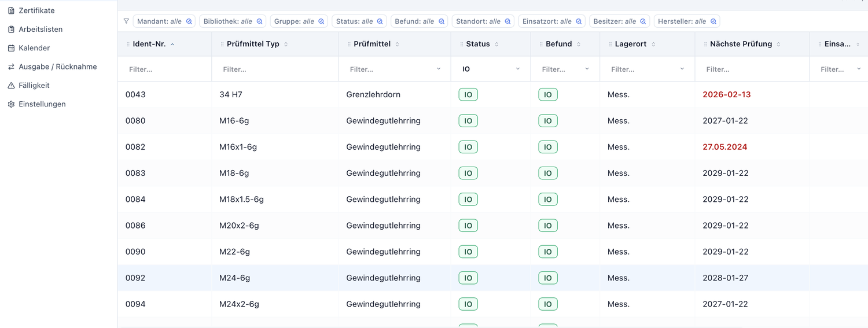Click the overdue date 2026-02-13

727,94
